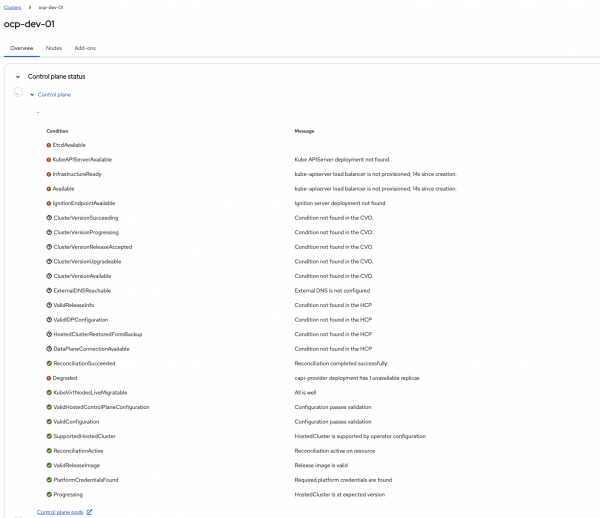This screenshot has height=518, width=600.
Task: Click message 'capi-provider deployment has 1 unavailable replicas'
Action: click(357, 378)
